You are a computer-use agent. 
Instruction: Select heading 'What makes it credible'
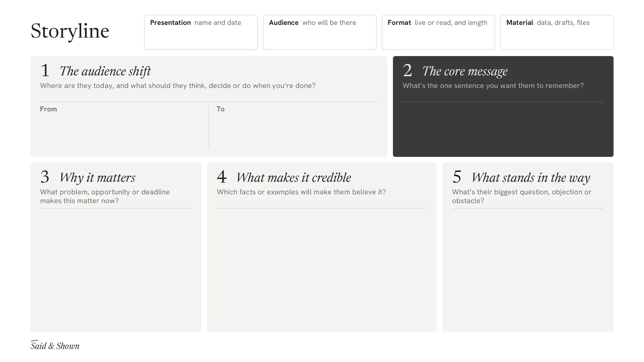[x=294, y=178]
